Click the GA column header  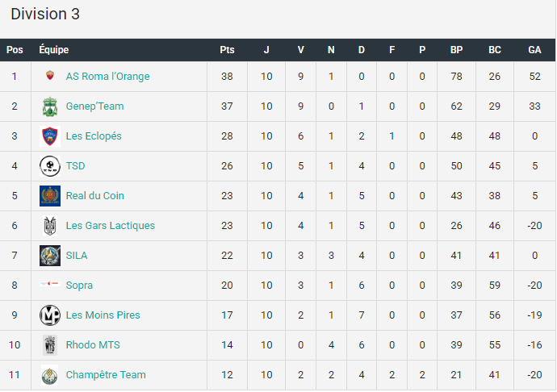pos(534,50)
